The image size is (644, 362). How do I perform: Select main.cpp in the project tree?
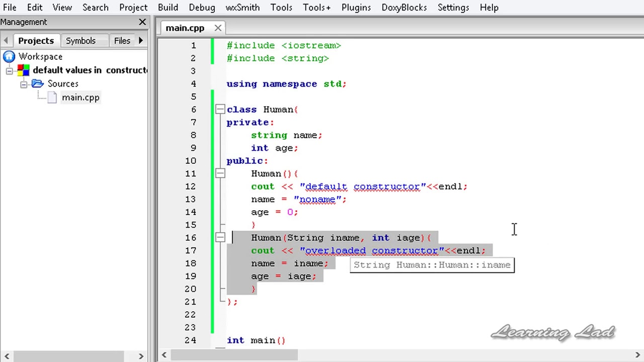pos(80,98)
